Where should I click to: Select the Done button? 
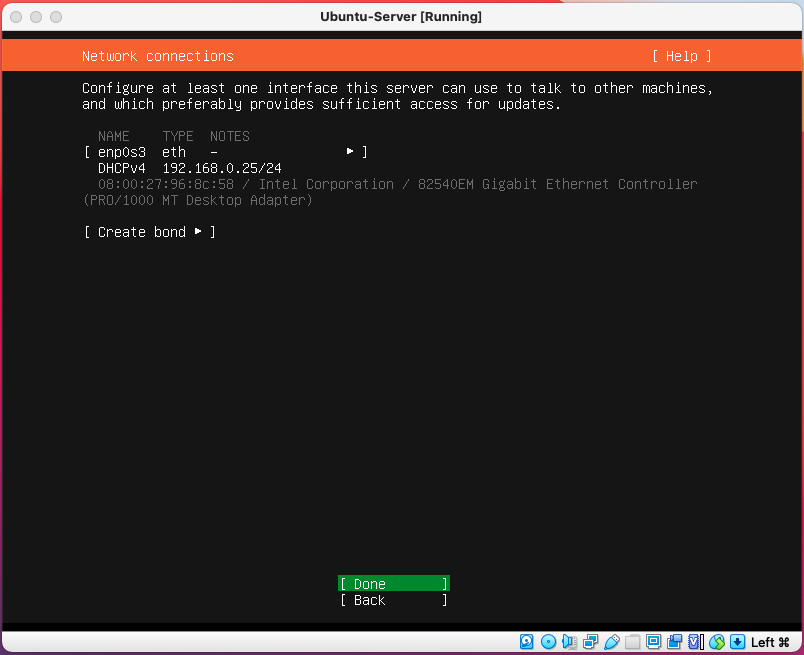tap(394, 584)
